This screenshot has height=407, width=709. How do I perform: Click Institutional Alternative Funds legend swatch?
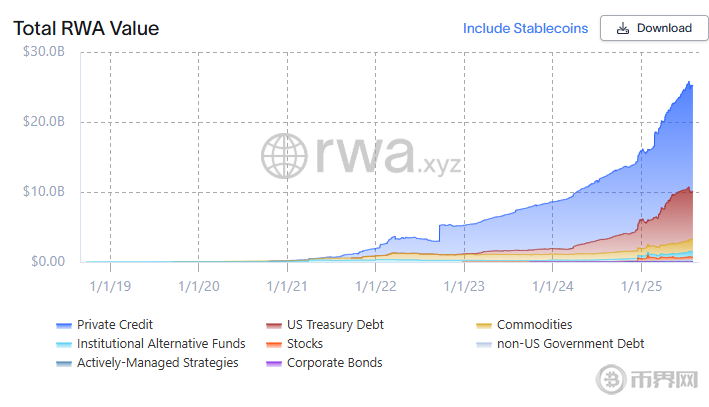[65, 344]
